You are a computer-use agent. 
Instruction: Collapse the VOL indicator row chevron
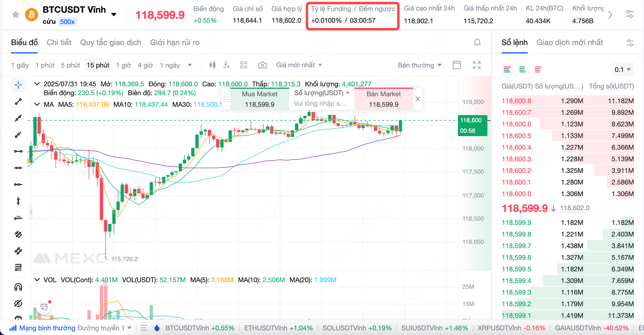point(37,280)
